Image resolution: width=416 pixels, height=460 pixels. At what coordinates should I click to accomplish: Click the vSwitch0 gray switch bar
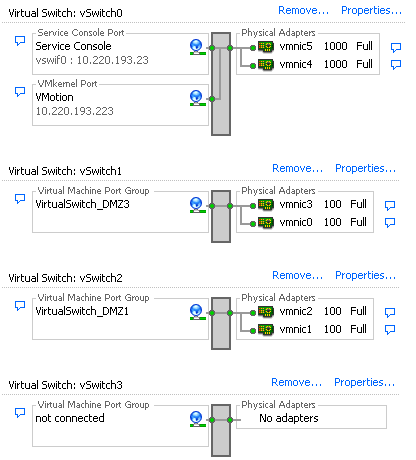(221, 84)
